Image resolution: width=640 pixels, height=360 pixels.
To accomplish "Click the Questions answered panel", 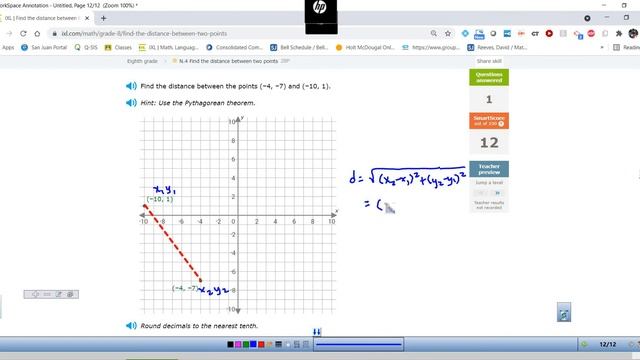I will tap(489, 77).
